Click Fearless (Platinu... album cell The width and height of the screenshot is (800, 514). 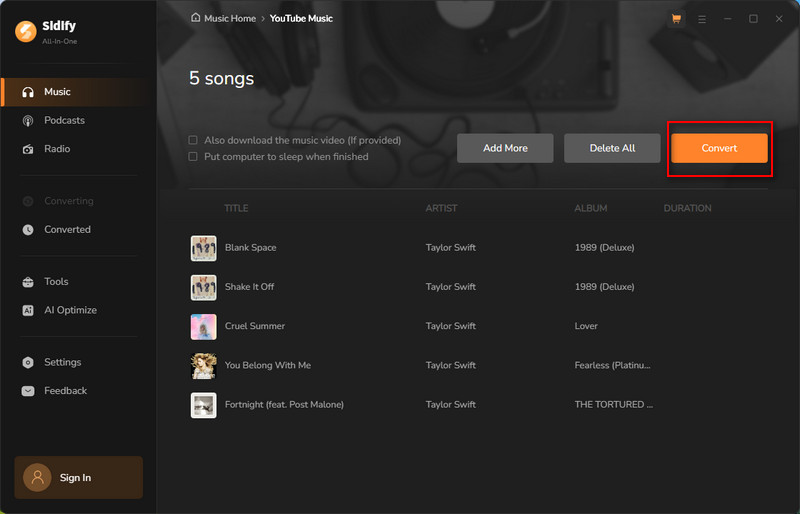coord(612,365)
